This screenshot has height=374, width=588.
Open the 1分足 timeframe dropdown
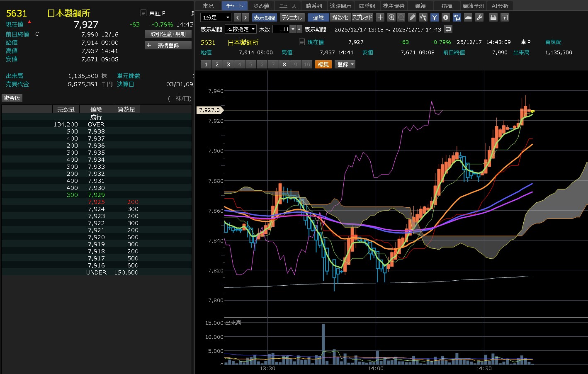(216, 17)
